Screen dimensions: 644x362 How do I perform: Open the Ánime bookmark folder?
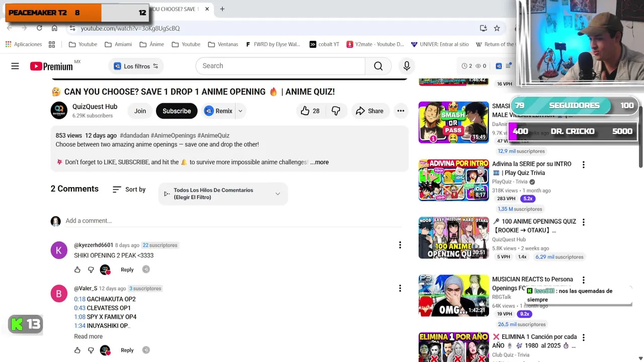click(x=151, y=44)
